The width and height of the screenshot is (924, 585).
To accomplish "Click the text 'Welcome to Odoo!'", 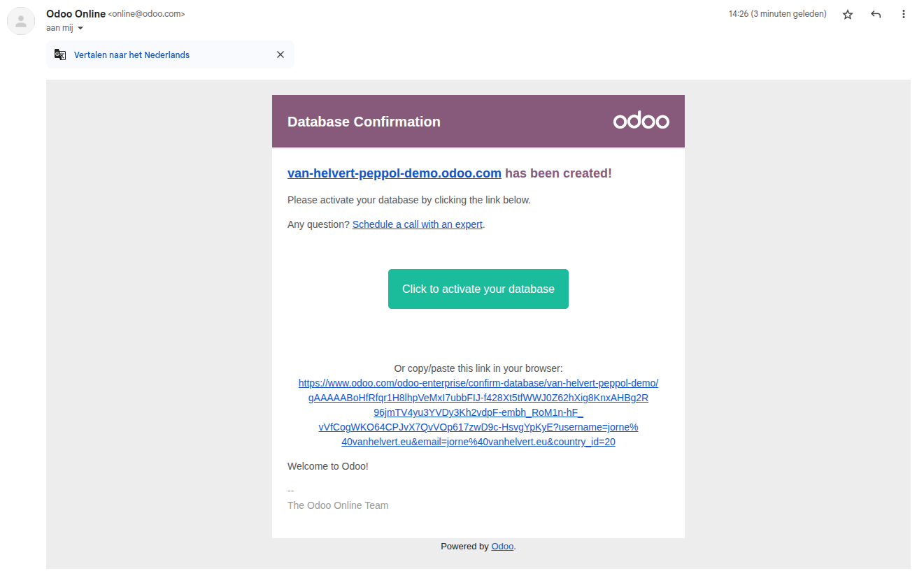I will click(328, 466).
